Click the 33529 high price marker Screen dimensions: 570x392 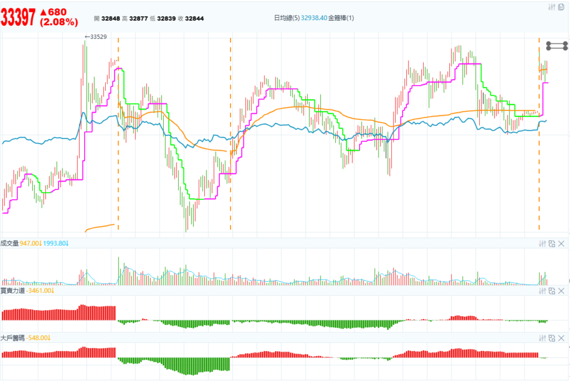[x=95, y=37]
